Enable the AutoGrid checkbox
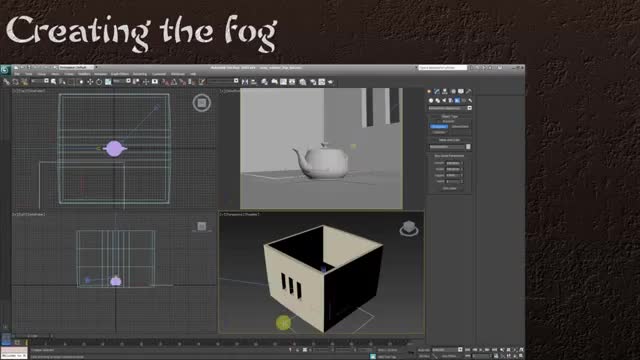Viewport: 640px width, 360px height. [448, 121]
